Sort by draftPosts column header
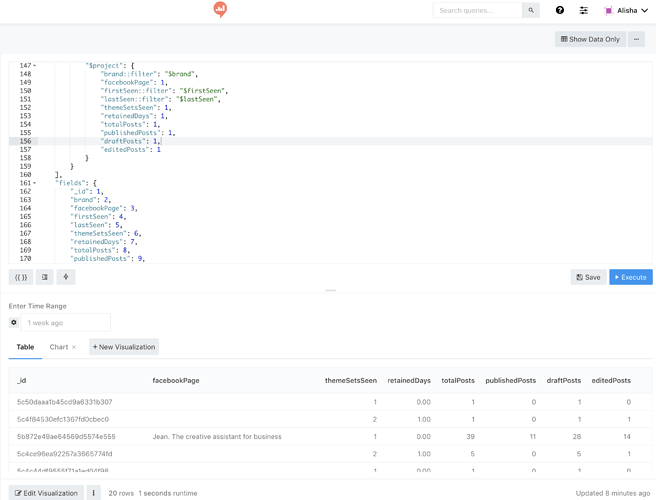Image resolution: width=656 pixels, height=500 pixels. (x=564, y=380)
